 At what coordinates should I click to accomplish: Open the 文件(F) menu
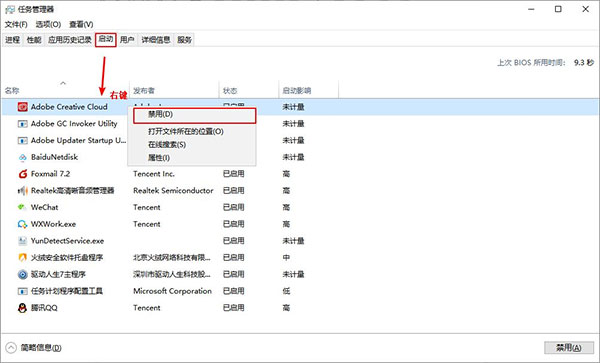click(x=16, y=24)
